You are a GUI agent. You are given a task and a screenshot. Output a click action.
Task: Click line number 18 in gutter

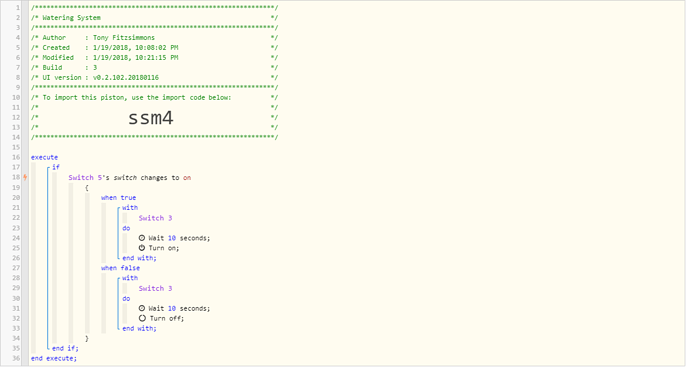point(16,177)
